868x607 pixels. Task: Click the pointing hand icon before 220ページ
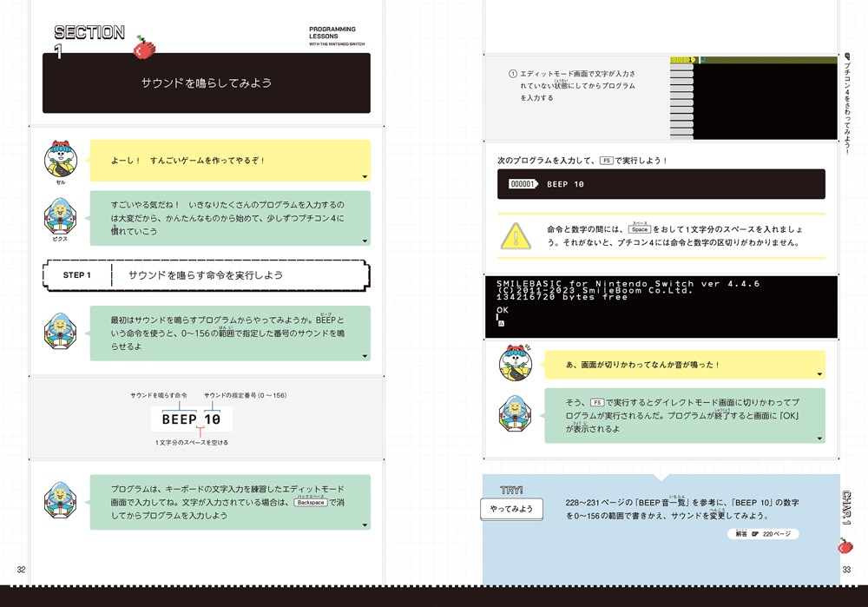pyautogui.click(x=756, y=534)
